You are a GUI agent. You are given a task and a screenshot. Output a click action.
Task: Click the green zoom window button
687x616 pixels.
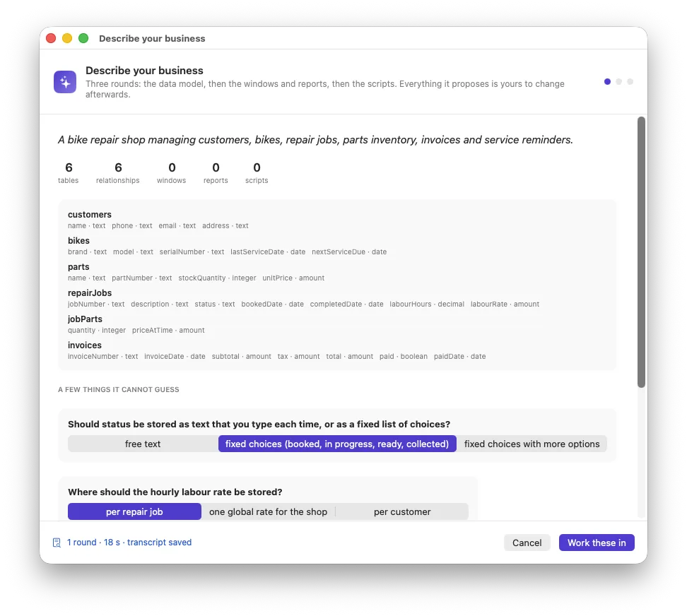click(83, 38)
